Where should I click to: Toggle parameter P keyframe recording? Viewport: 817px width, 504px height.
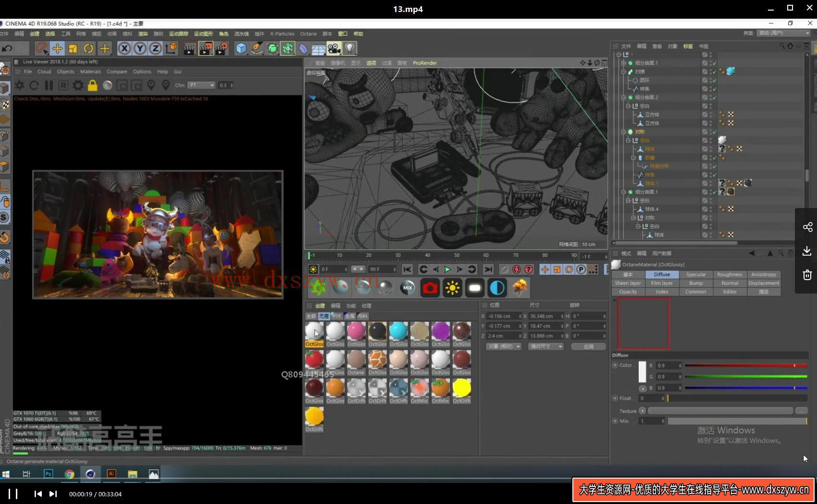click(581, 269)
